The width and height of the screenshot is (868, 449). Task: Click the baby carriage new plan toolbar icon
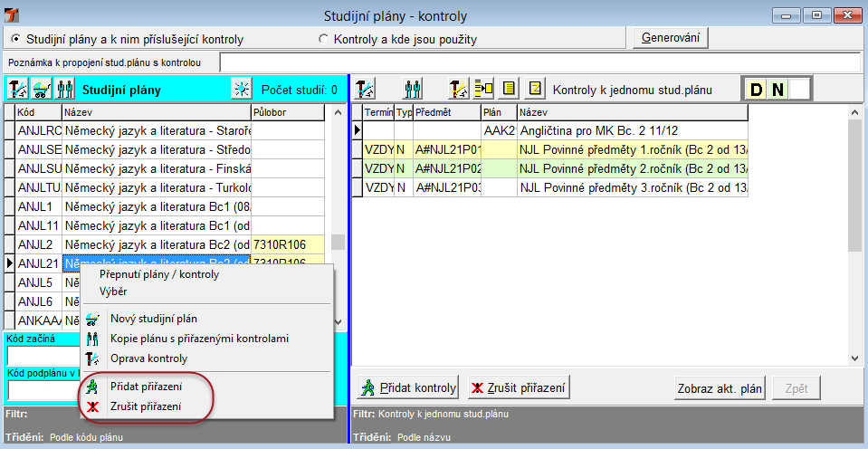(x=42, y=89)
